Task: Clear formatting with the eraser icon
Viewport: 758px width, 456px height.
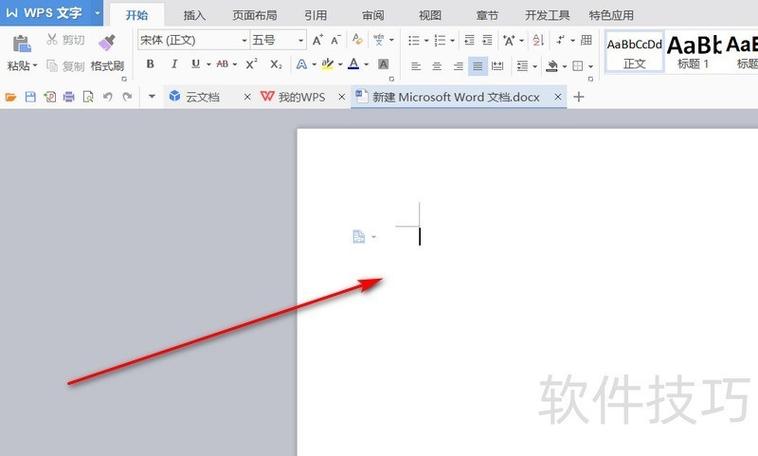Action: pyautogui.click(x=358, y=40)
